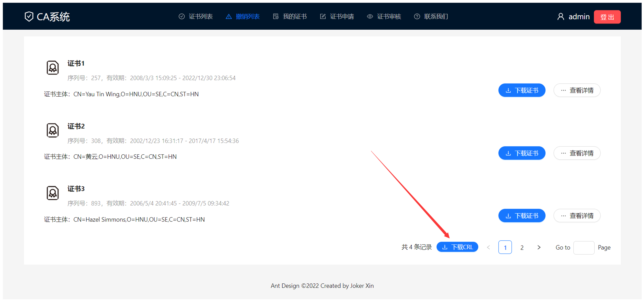The height and width of the screenshot is (301, 644).
Task: Click the previous page left chevron
Action: tap(488, 247)
